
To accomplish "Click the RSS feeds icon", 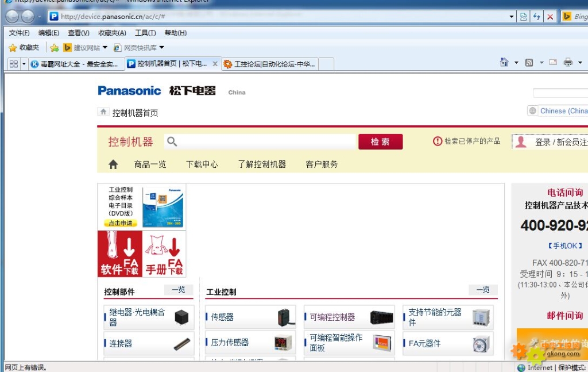I will pos(529,63).
